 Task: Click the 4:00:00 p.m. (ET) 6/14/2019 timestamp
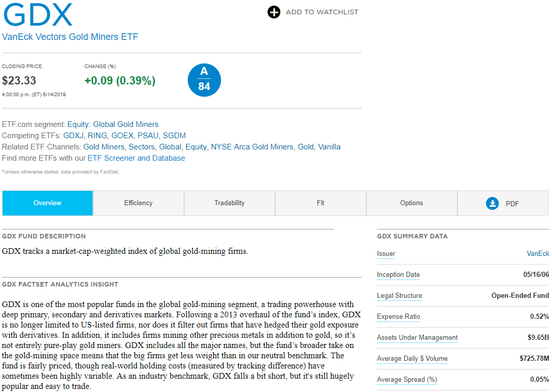coord(34,94)
